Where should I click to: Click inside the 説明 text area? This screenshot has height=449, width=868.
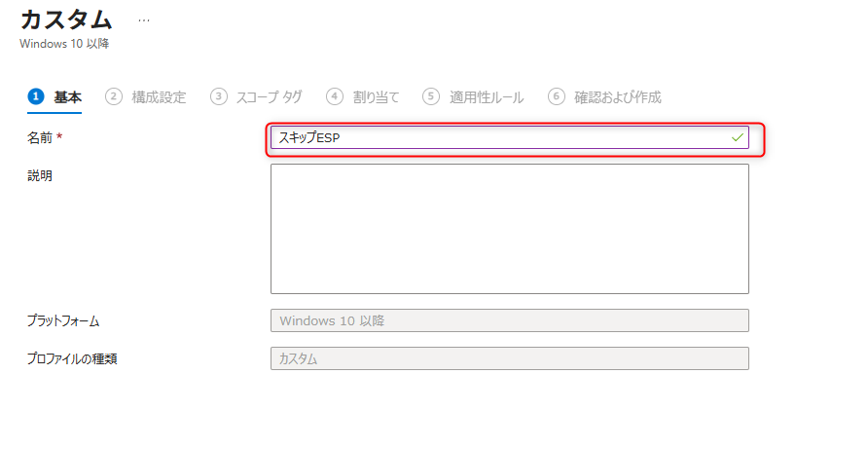coord(509,229)
